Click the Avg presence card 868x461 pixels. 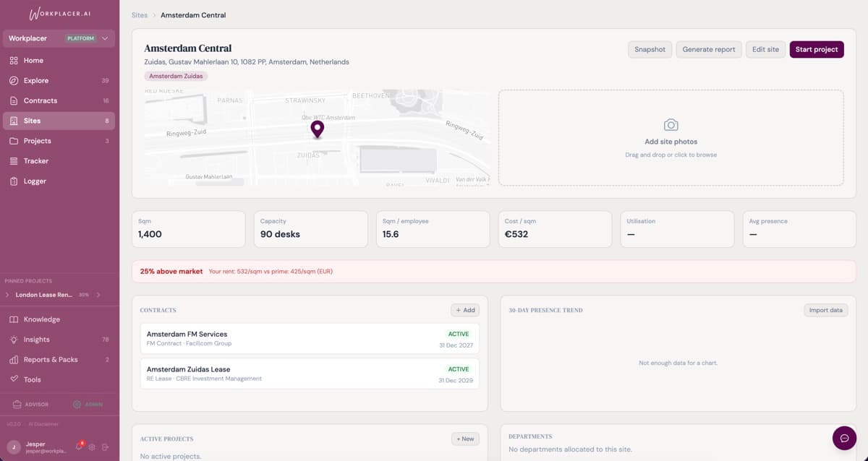(799, 229)
